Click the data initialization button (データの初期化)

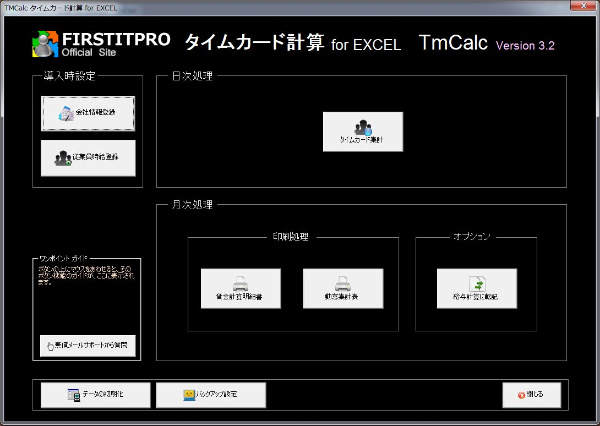tap(96, 395)
